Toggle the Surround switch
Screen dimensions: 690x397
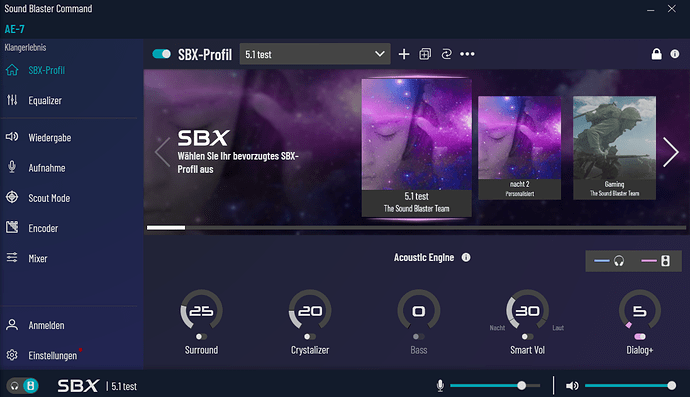click(201, 337)
